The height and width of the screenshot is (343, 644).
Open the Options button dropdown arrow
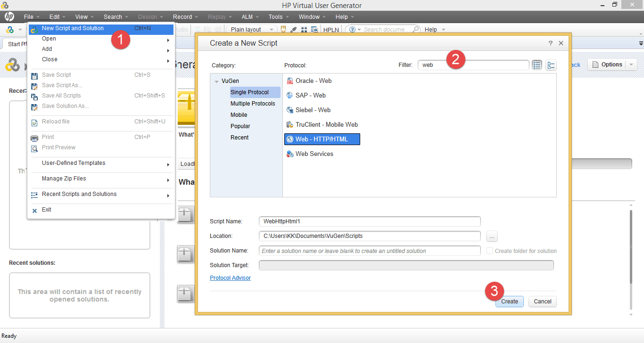tap(632, 65)
